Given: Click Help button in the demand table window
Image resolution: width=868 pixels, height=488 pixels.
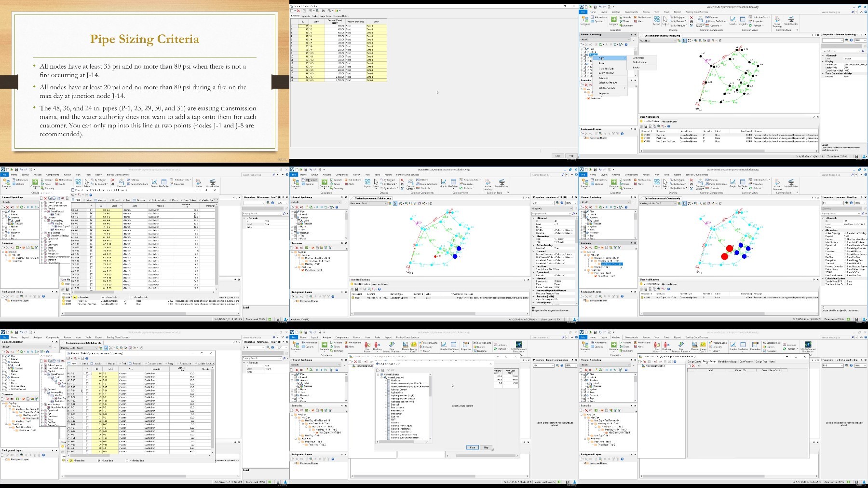Looking at the screenshot, I should pyautogui.click(x=571, y=156).
